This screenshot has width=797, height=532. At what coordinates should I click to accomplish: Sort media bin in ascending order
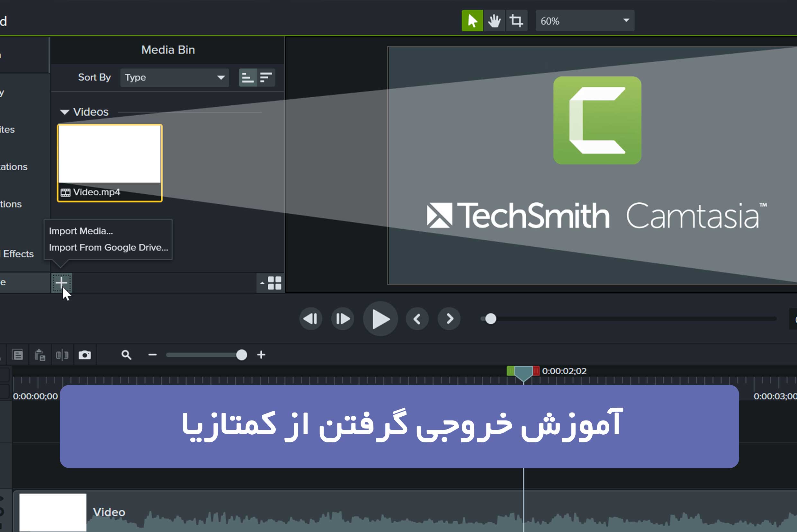tap(247, 78)
